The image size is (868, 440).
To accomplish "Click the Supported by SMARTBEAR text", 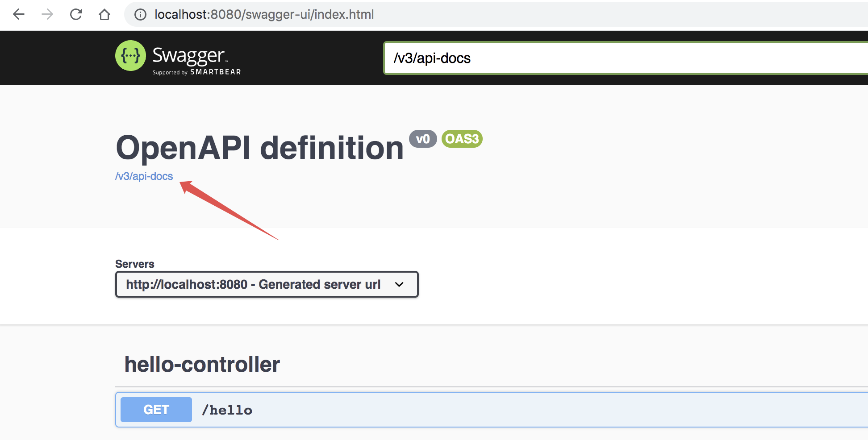I will point(196,72).
